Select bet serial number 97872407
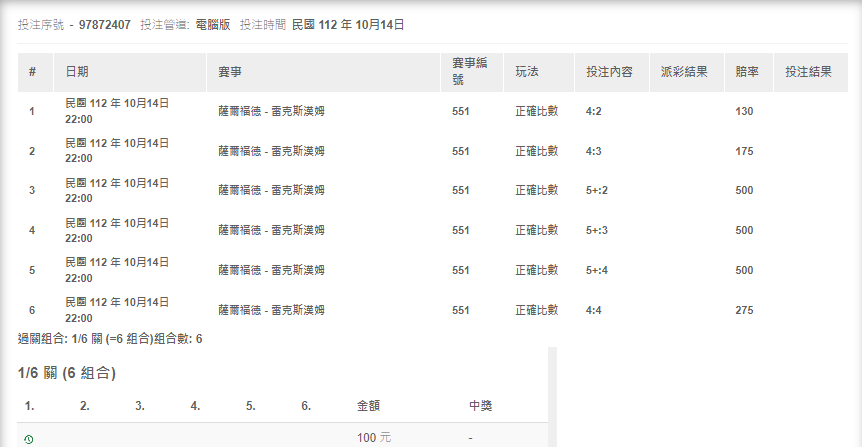The height and width of the screenshot is (447, 862). click(x=104, y=25)
